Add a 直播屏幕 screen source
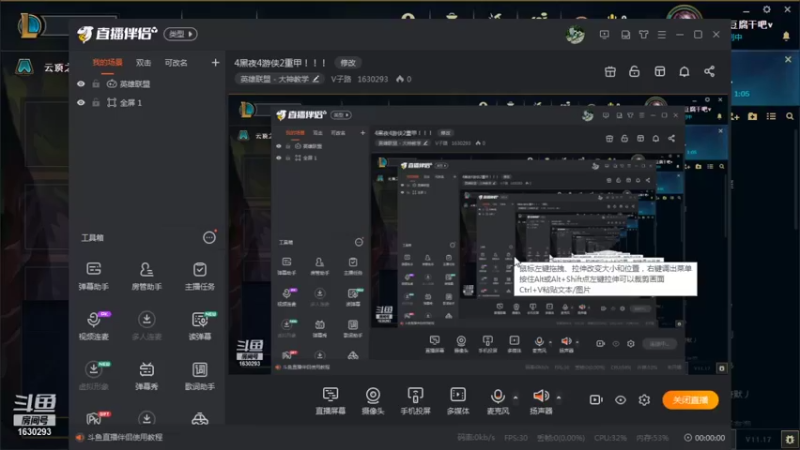The image size is (800, 450). pos(330,401)
